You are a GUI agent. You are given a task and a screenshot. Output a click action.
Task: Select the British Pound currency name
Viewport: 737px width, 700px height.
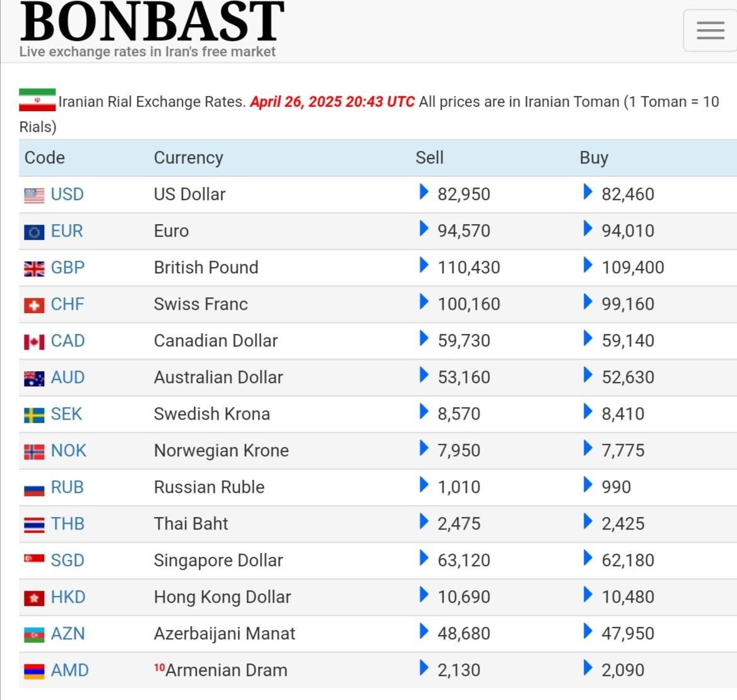tap(206, 268)
